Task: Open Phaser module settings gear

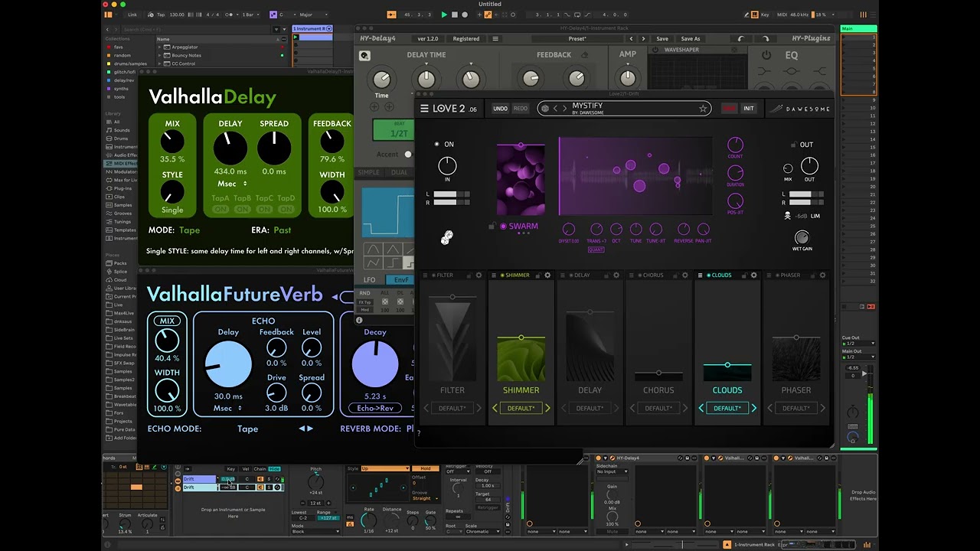Action: click(x=822, y=275)
